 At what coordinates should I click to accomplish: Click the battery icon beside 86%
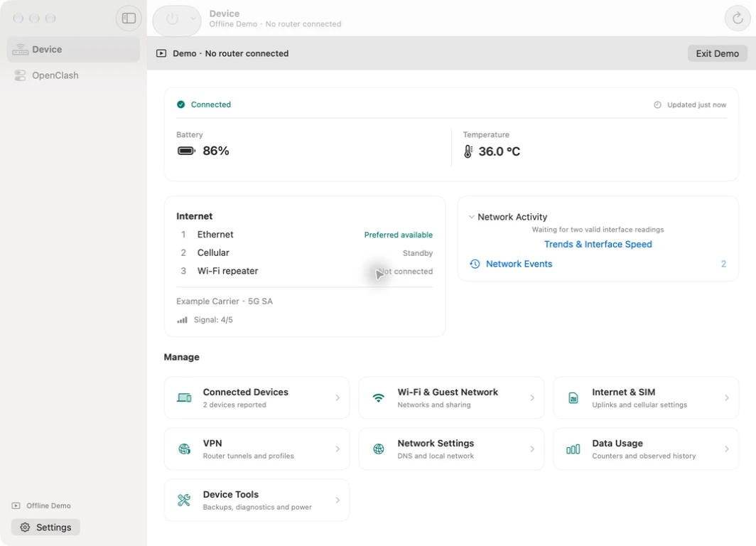click(186, 151)
